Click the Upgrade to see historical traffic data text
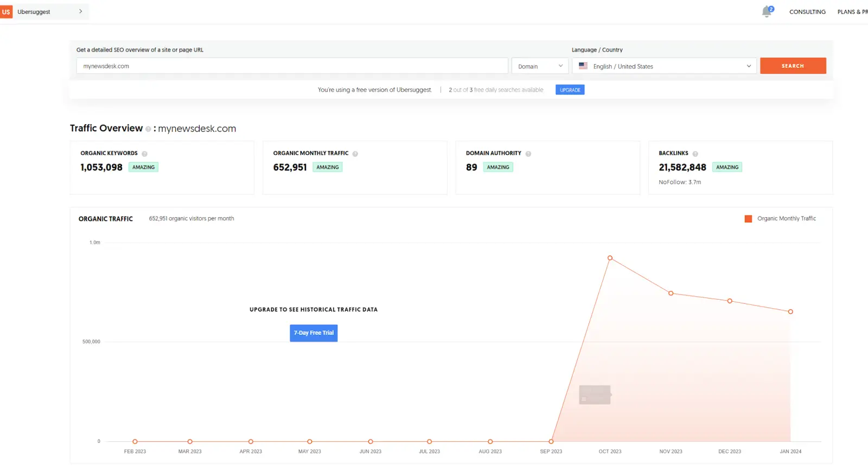This screenshot has height=470, width=868. coord(314,310)
